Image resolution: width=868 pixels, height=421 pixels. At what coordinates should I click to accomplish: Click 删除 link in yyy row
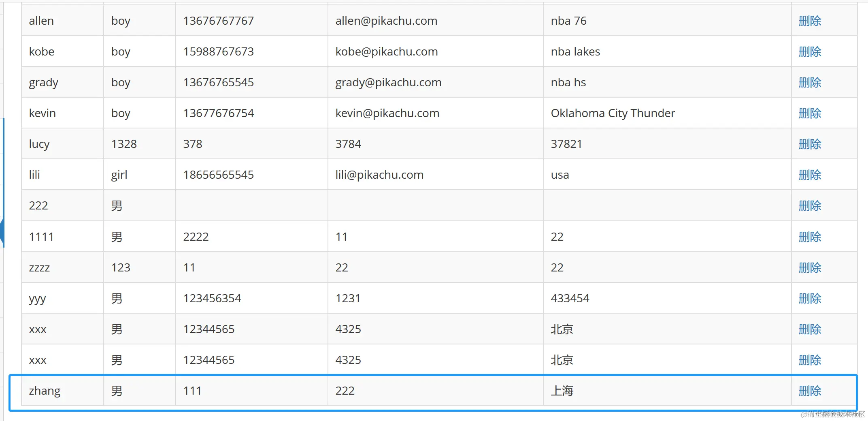(x=810, y=298)
